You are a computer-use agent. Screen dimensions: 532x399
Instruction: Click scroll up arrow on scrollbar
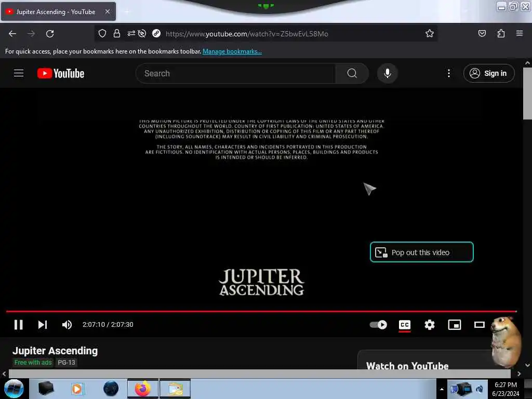point(527,63)
